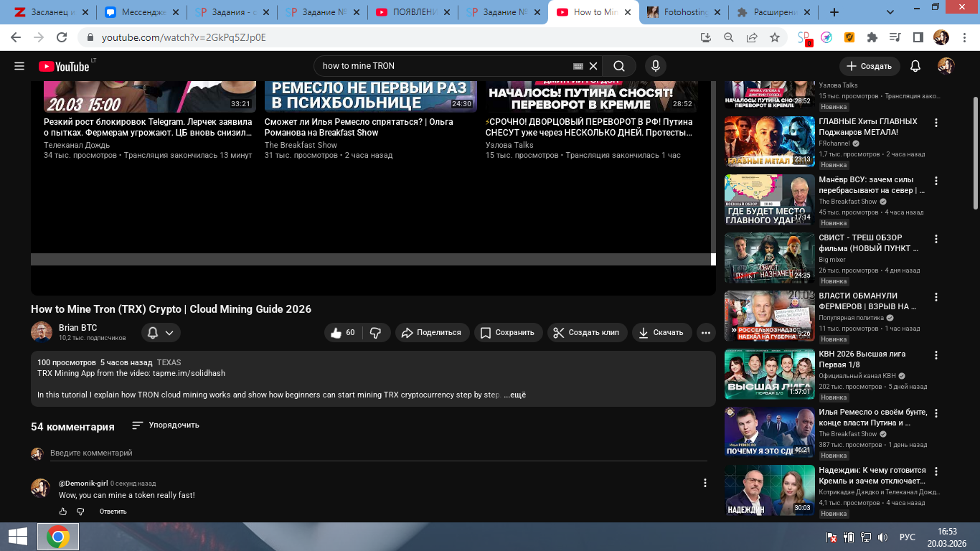This screenshot has width=980, height=551.
Task: Like the Tron mining video
Action: (342, 333)
